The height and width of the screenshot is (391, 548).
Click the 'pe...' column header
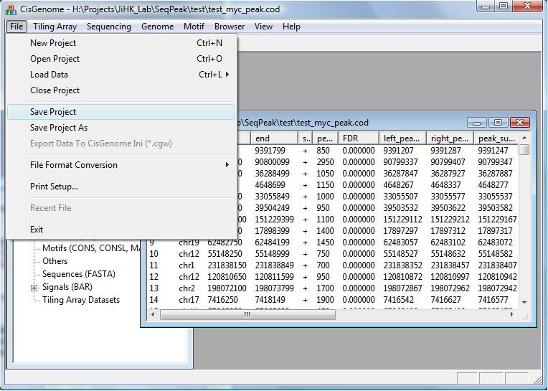[x=325, y=138]
